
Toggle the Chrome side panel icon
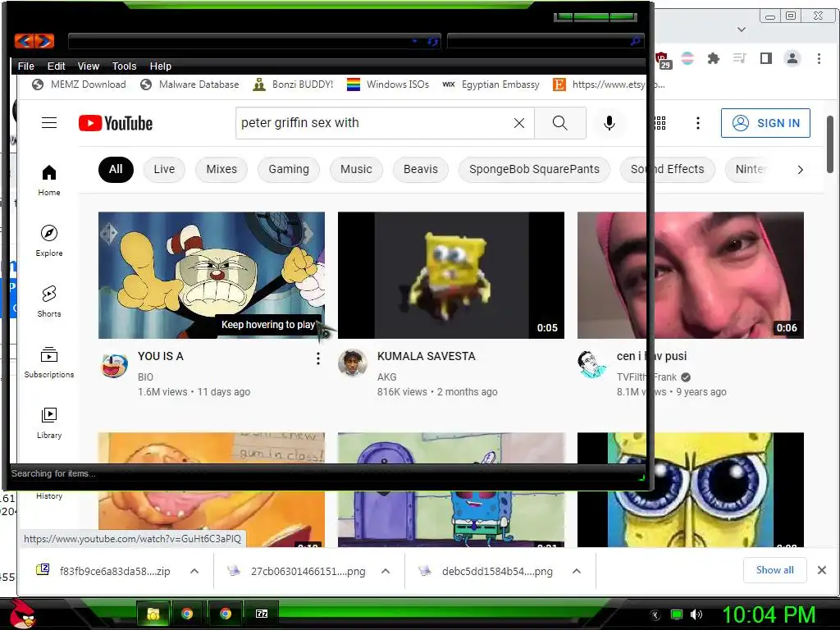(766, 58)
